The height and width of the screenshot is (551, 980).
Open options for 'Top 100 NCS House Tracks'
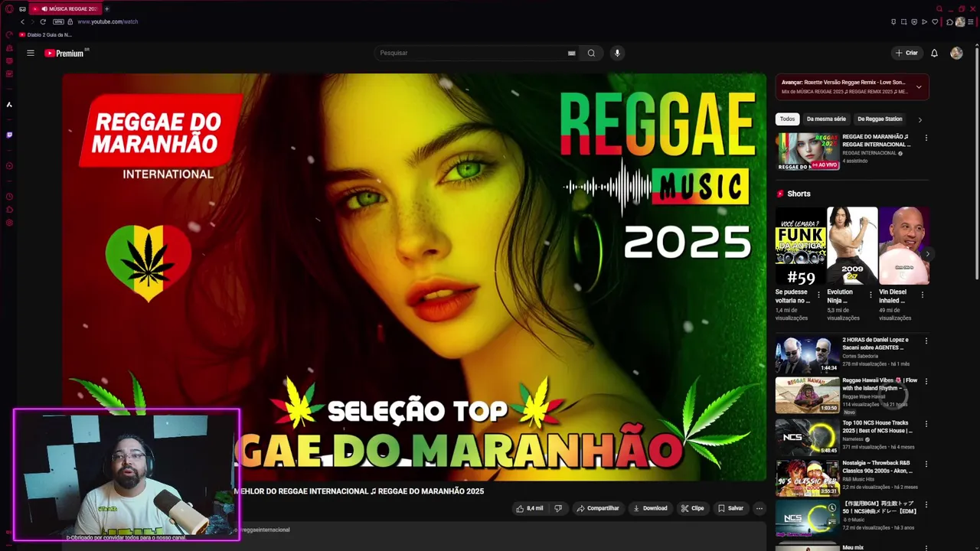point(926,424)
